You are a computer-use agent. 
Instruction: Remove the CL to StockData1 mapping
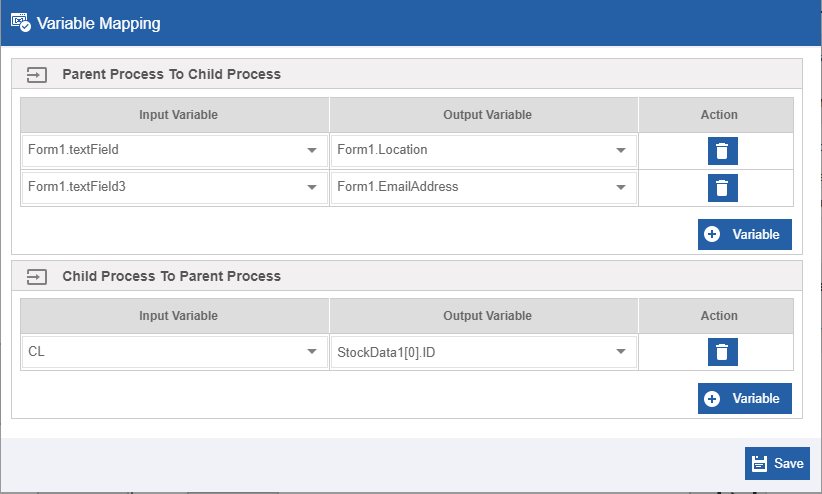[722, 352]
